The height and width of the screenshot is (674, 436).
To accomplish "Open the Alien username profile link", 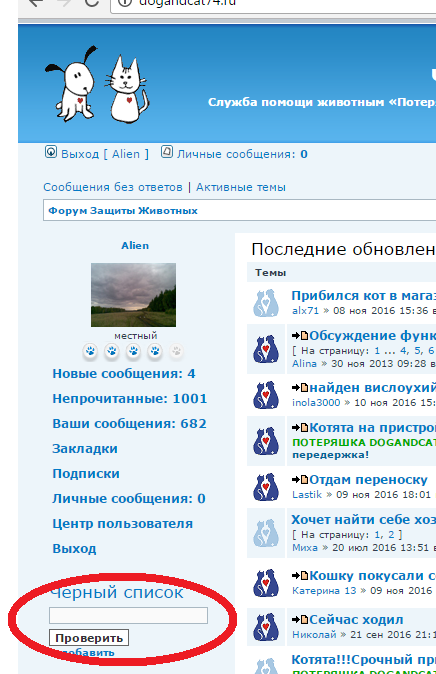I will coord(135,245).
